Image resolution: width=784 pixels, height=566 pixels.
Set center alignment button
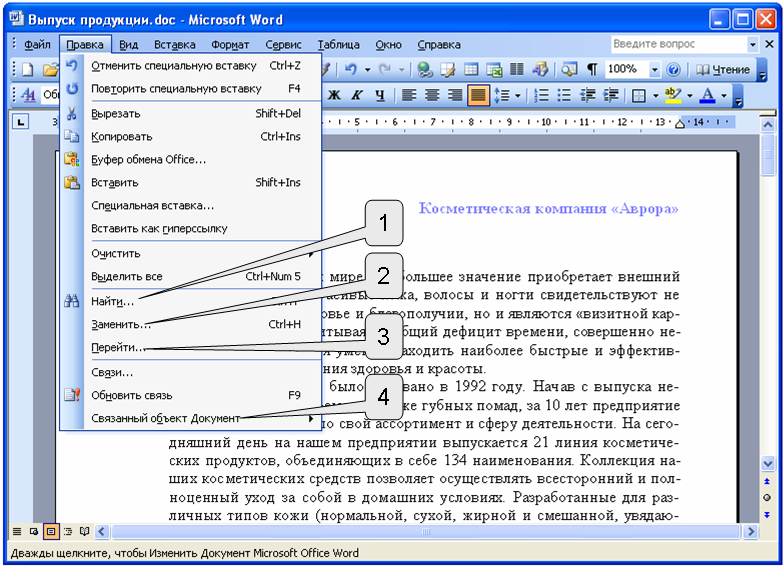[x=432, y=95]
